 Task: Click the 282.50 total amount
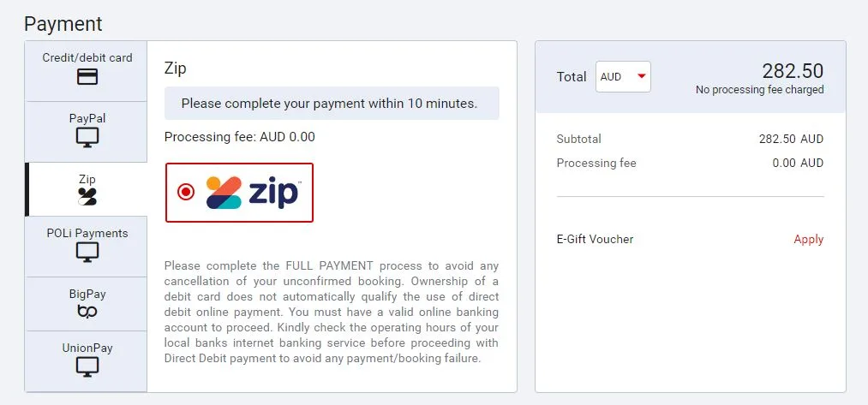792,71
